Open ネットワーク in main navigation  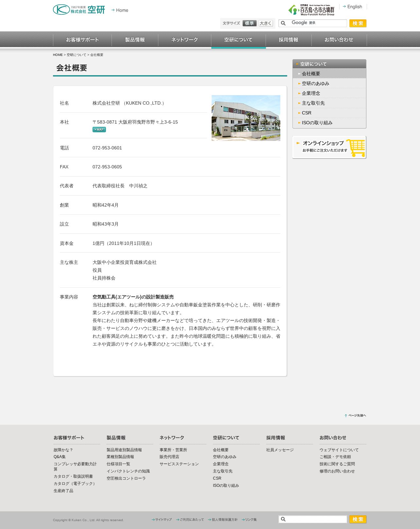click(x=185, y=40)
